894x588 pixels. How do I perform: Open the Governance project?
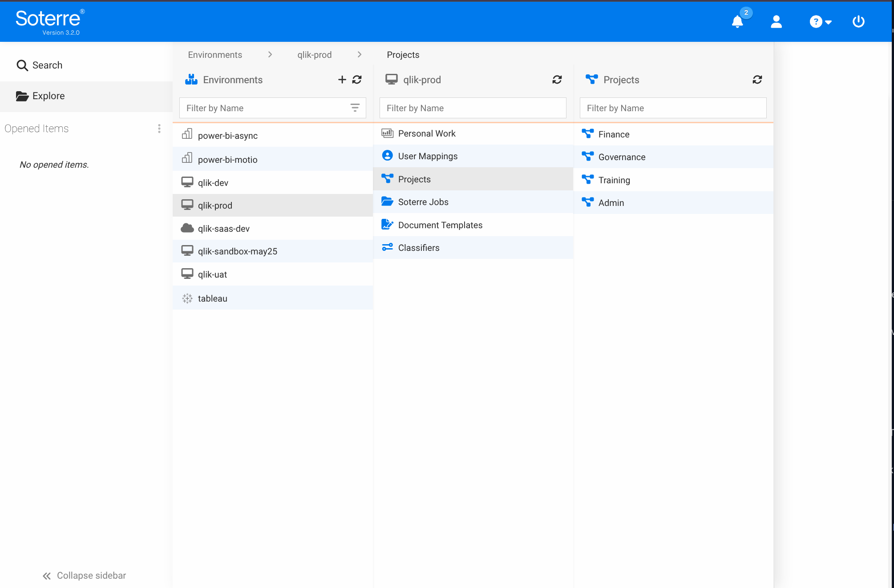[x=621, y=157]
